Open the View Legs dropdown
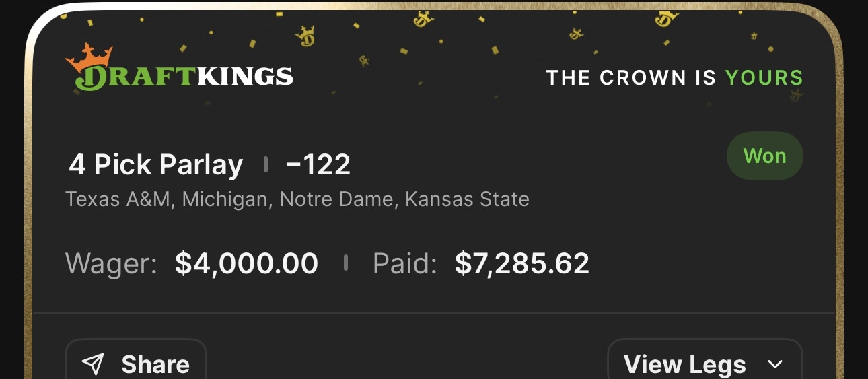 (704, 364)
